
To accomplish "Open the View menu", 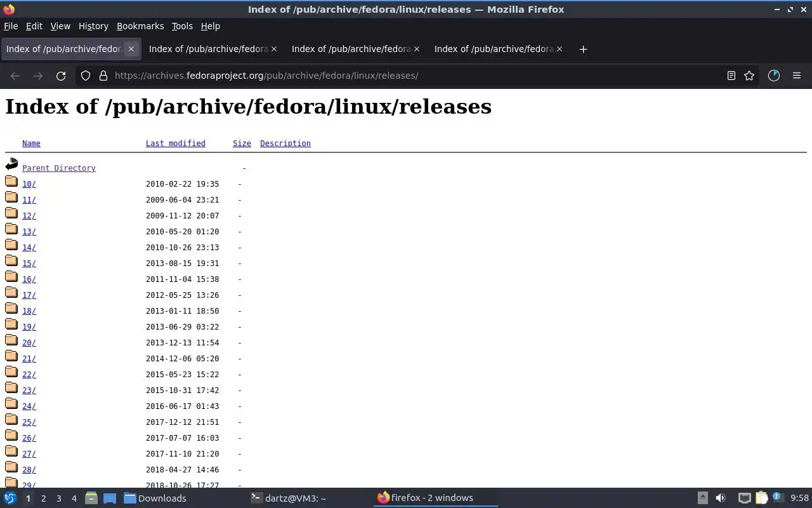I will tap(60, 26).
